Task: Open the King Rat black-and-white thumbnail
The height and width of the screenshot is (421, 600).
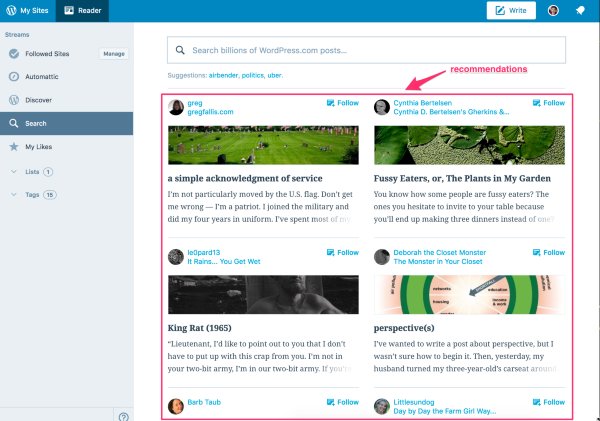Action: pyautogui.click(x=263, y=295)
